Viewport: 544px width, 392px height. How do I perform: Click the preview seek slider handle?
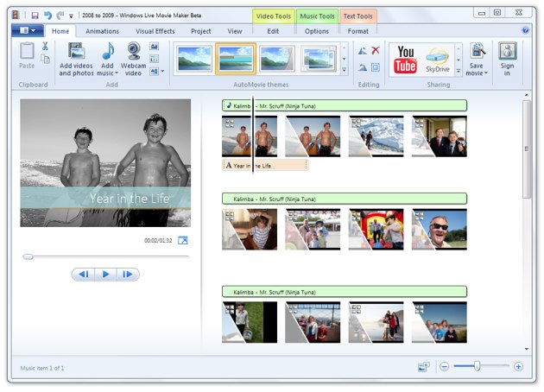pos(28,256)
